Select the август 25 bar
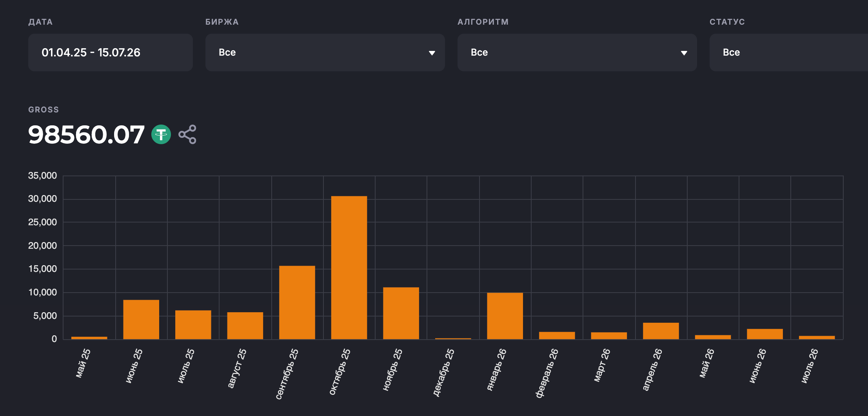 [x=245, y=326]
